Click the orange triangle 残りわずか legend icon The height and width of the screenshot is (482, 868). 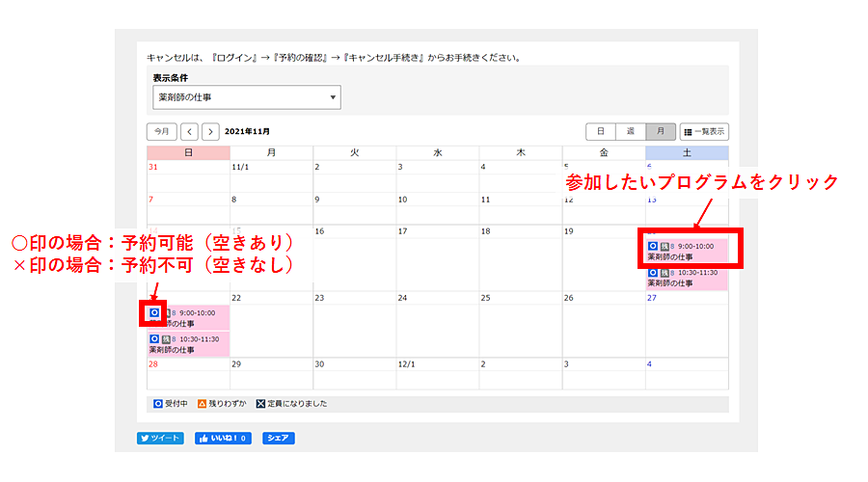(204, 403)
